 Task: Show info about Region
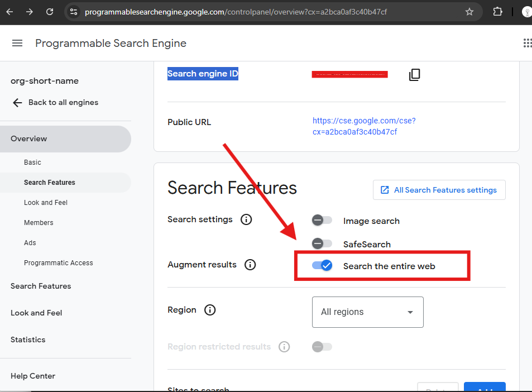210,310
